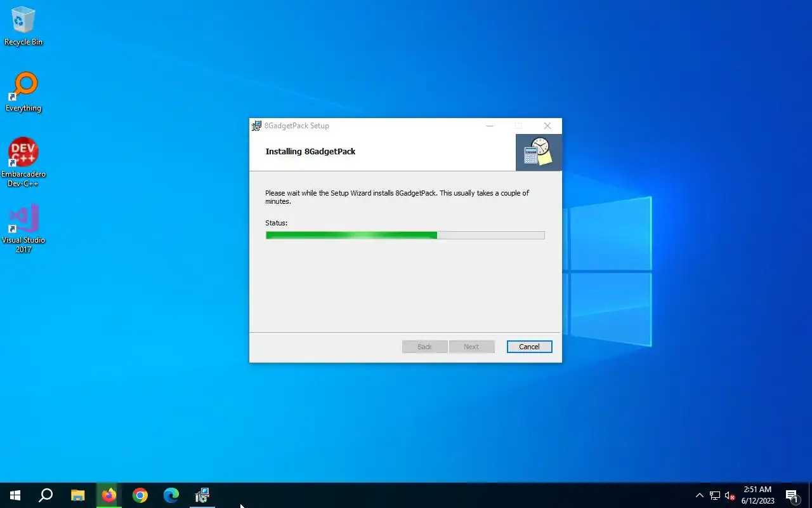Click the installation status progress bar

[x=405, y=235]
